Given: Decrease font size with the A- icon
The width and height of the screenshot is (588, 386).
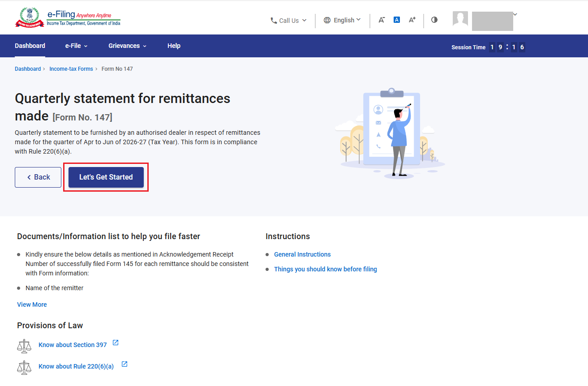Looking at the screenshot, I should [x=382, y=20].
